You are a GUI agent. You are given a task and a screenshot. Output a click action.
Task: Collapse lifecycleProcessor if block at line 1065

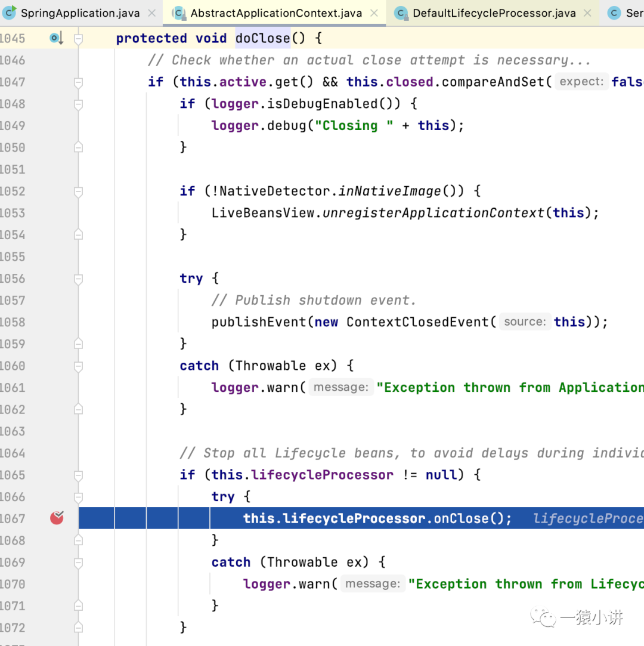(78, 475)
